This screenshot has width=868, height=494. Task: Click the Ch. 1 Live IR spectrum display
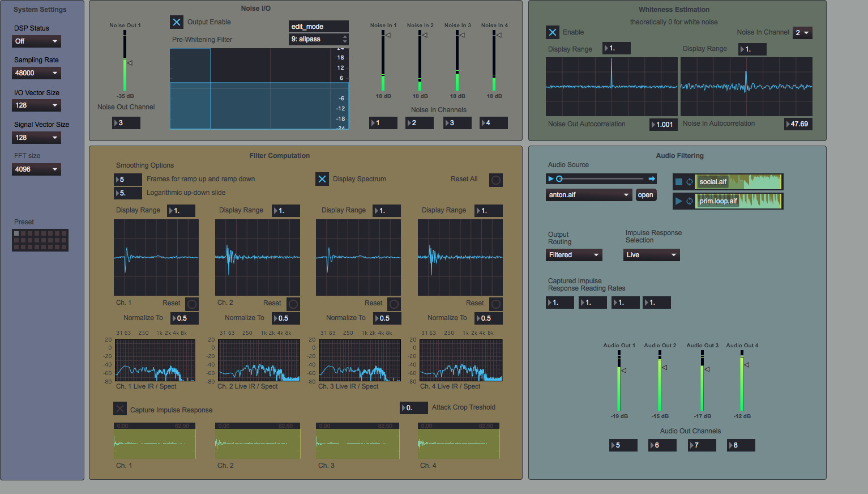tap(155, 360)
